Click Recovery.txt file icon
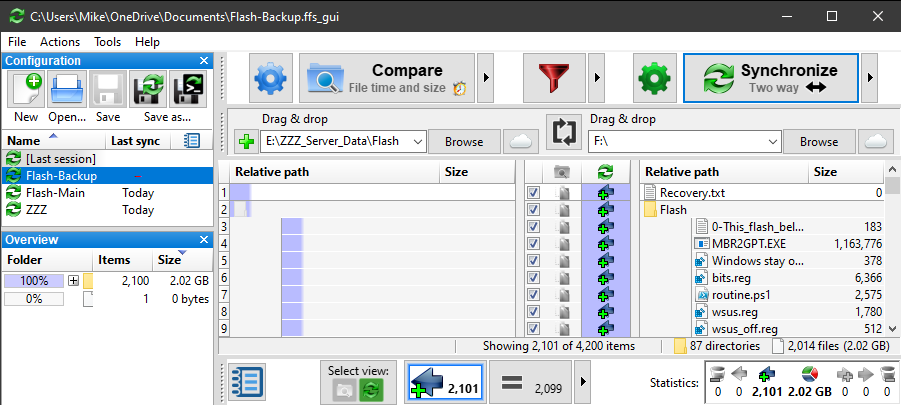Viewport: 901px width, 405px height. coord(650,193)
